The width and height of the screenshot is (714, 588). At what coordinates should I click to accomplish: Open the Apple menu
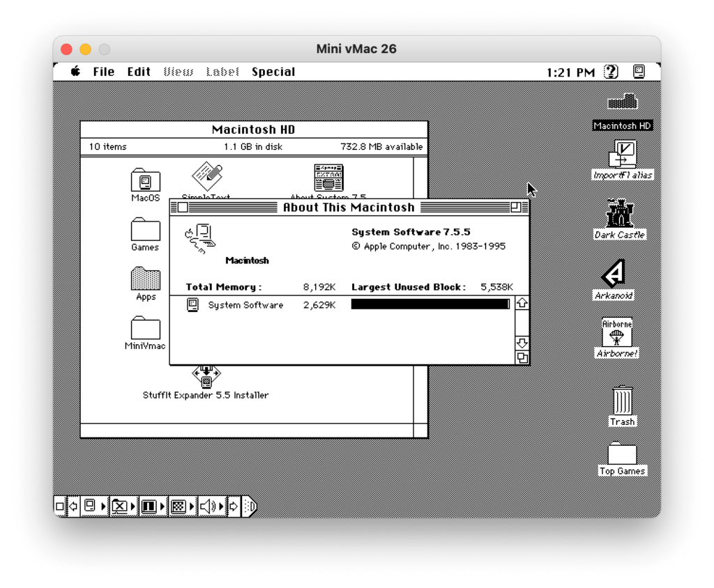(x=74, y=71)
